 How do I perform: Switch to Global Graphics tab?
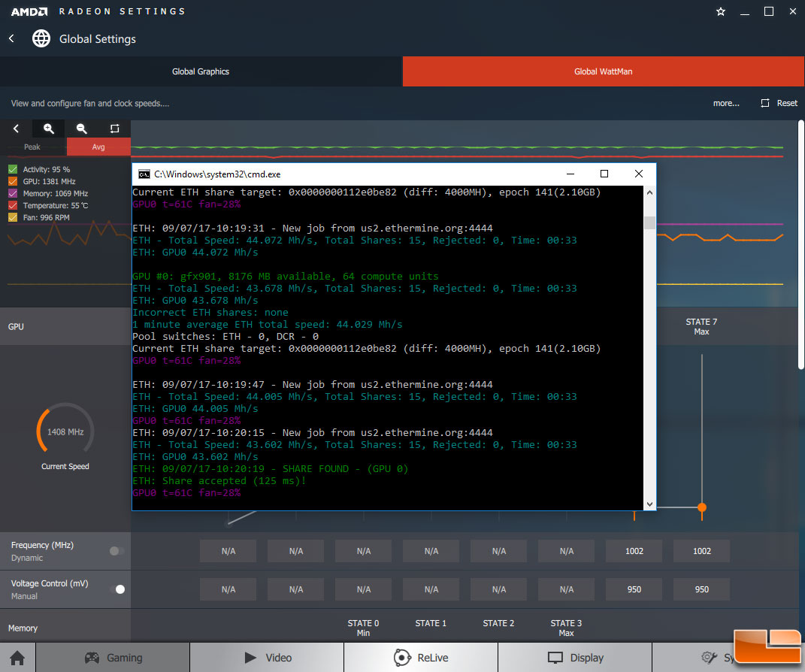(201, 71)
